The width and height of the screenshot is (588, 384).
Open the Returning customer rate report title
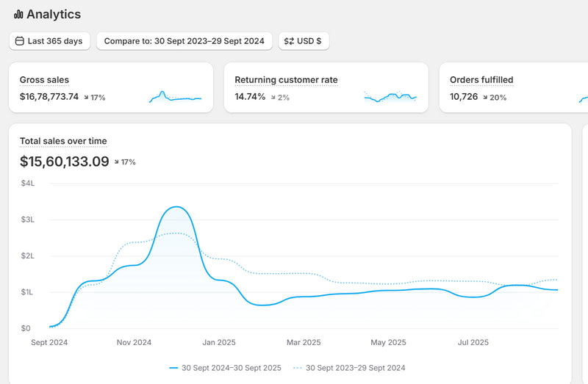pos(286,80)
